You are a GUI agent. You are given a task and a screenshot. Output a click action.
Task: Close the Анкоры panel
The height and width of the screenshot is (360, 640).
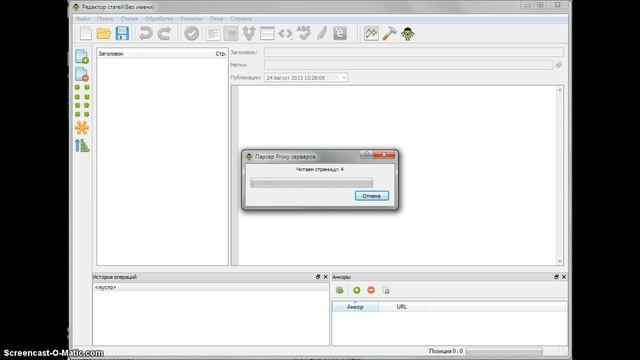(x=564, y=277)
